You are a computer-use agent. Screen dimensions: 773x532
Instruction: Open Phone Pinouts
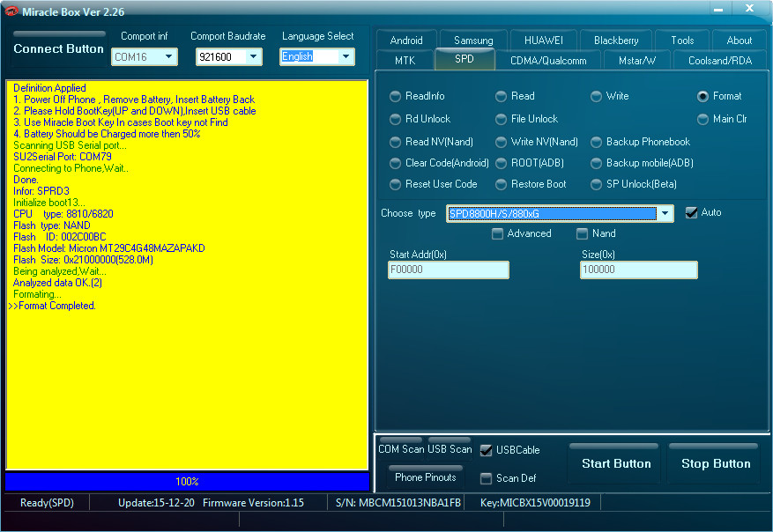coord(426,477)
